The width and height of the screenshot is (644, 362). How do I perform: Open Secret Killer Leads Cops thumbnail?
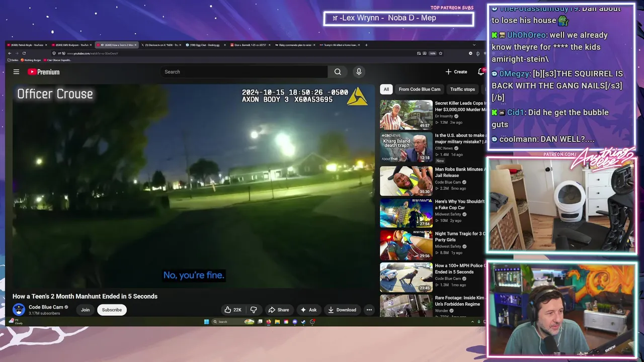(x=406, y=115)
